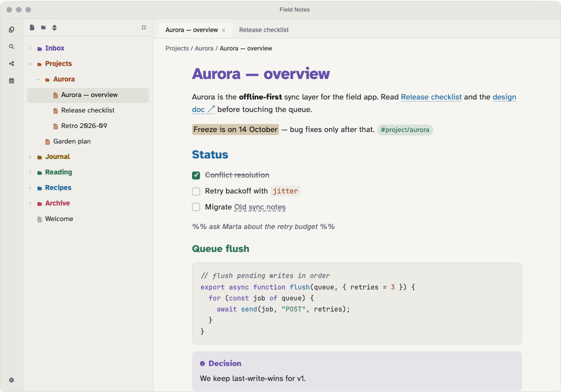Viewport: 561px width, 392px height.
Task: Check the Retry backoff with jitter task
Action: pyautogui.click(x=196, y=191)
